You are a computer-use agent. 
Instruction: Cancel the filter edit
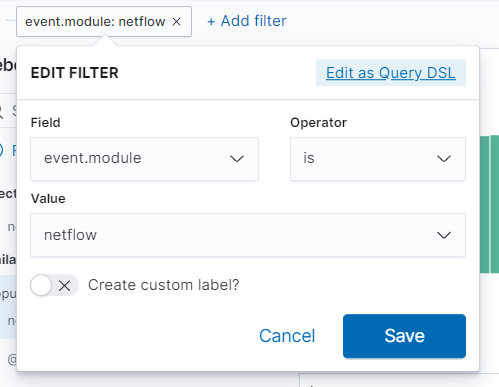287,336
